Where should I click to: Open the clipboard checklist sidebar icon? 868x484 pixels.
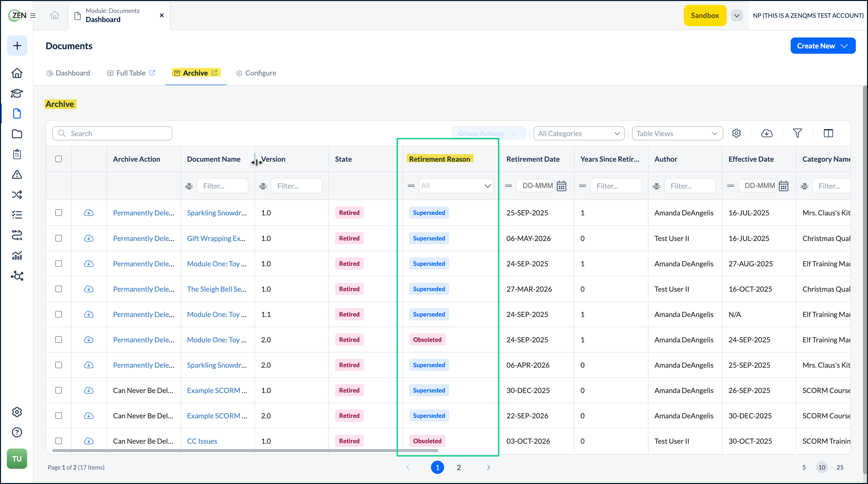tap(17, 154)
